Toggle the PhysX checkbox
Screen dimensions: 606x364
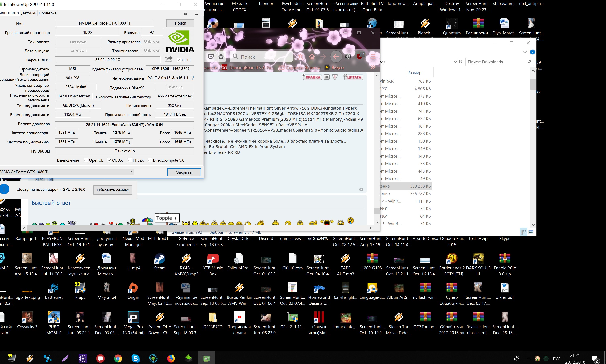coord(130,160)
